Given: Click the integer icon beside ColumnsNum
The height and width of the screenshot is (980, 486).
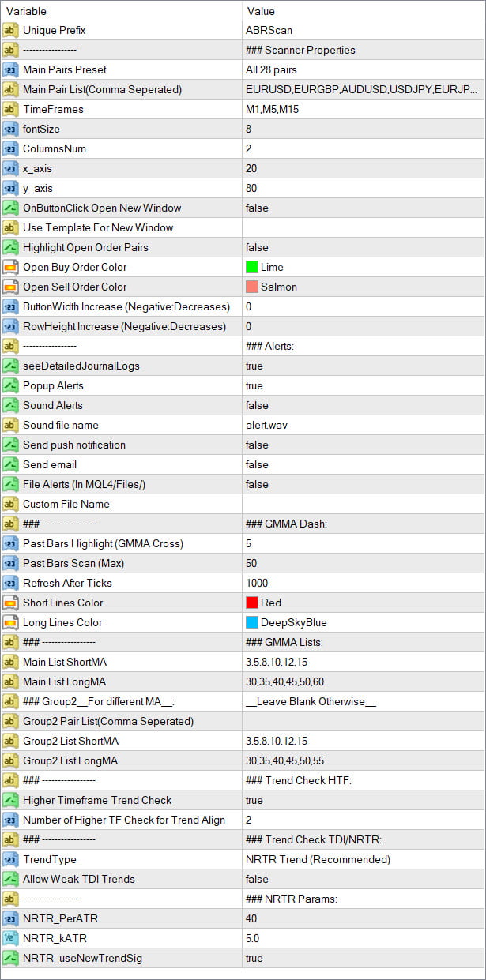Looking at the screenshot, I should [x=10, y=148].
